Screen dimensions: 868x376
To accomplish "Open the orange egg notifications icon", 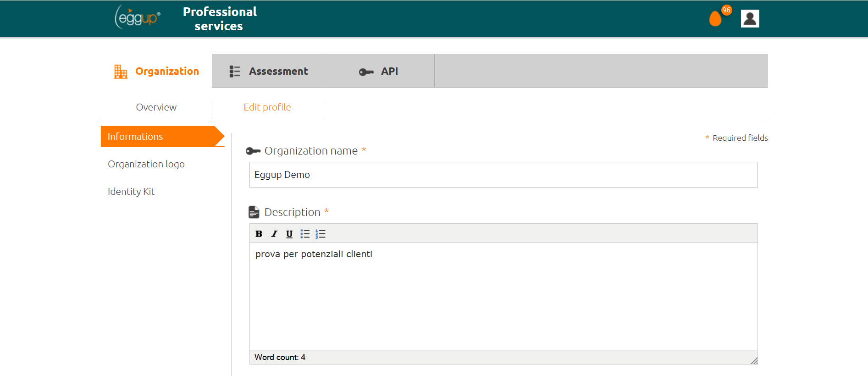I will (x=715, y=19).
